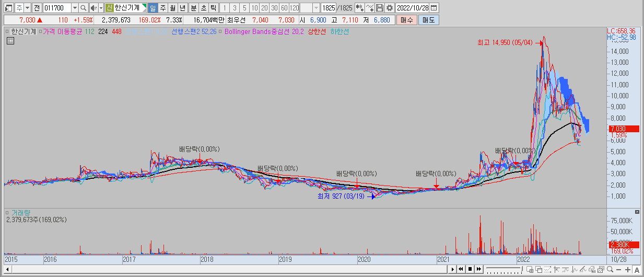Switch to 틱 tick period

click(x=214, y=8)
